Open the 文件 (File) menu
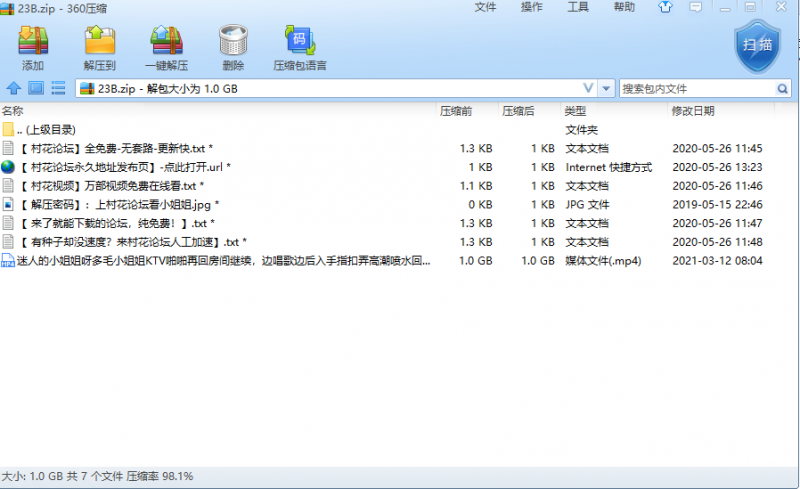Image resolution: width=800 pixels, height=489 pixels. 485,7
